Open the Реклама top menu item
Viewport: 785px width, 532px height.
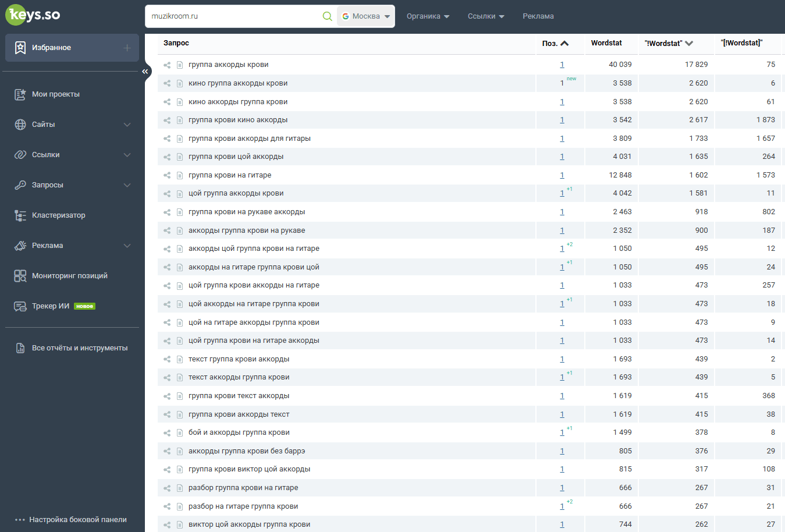538,16
